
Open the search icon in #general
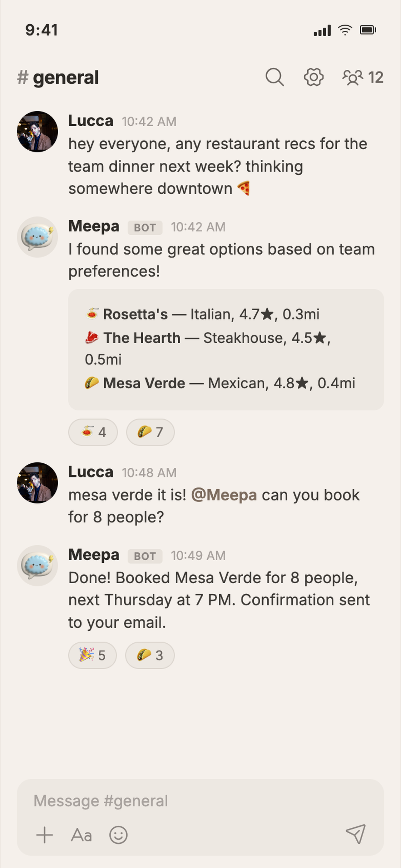pyautogui.click(x=275, y=77)
